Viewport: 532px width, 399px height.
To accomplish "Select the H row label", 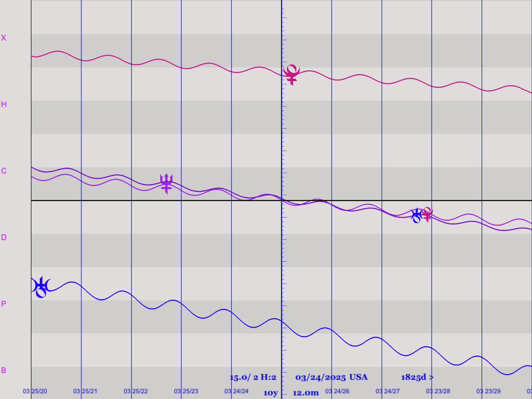I will [x=4, y=104].
